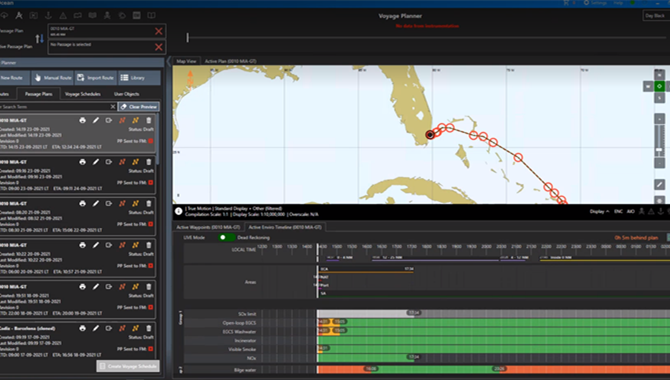This screenshot has height=380, width=670.
Task: Print the first MIA-GT passage plan
Action: [x=82, y=121]
